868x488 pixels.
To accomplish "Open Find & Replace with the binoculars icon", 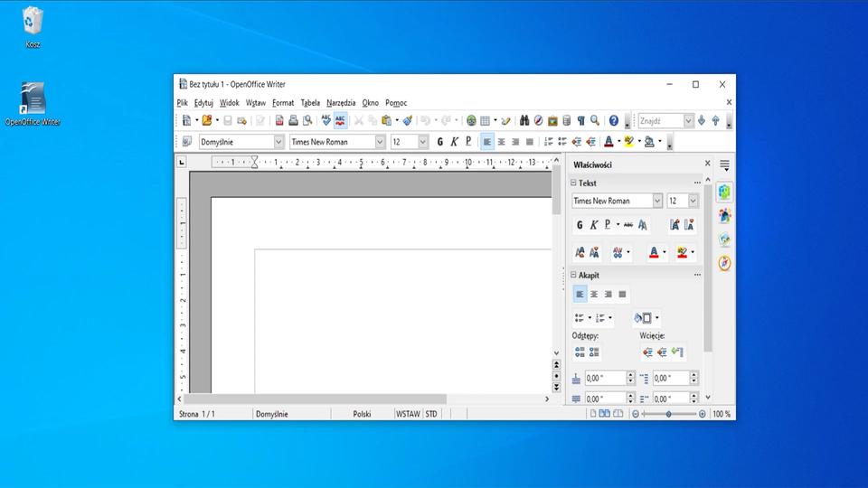I will pyautogui.click(x=524, y=120).
